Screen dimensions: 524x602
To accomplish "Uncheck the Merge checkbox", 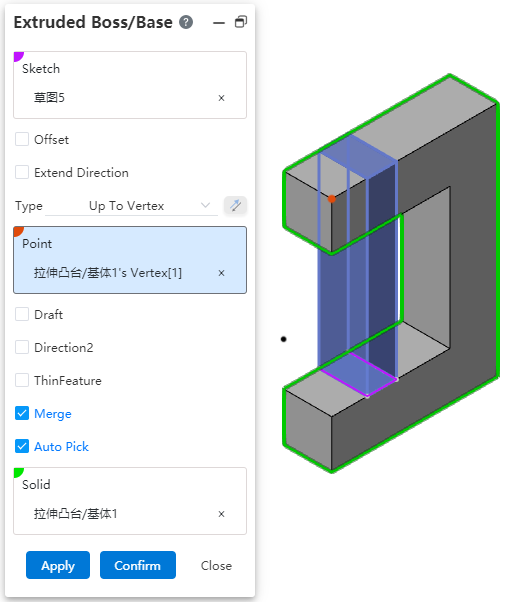I will 22,413.
